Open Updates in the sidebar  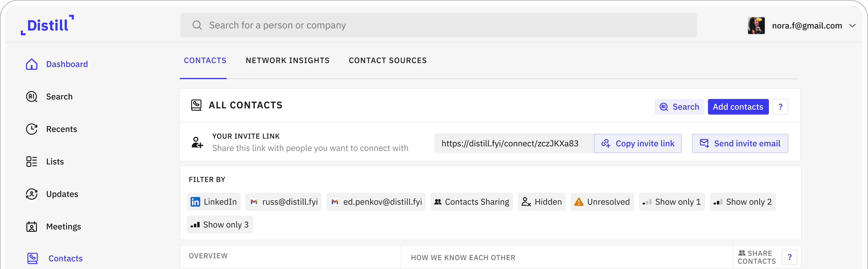62,194
